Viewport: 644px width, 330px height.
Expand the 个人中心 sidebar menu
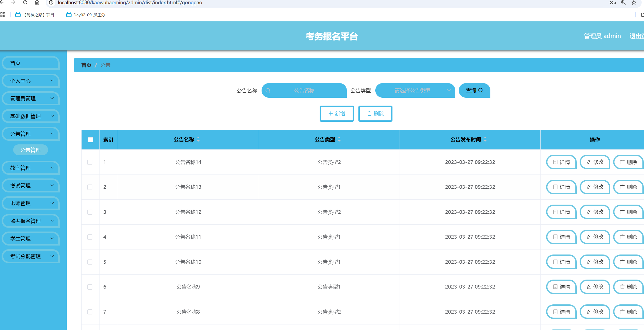[x=31, y=81]
